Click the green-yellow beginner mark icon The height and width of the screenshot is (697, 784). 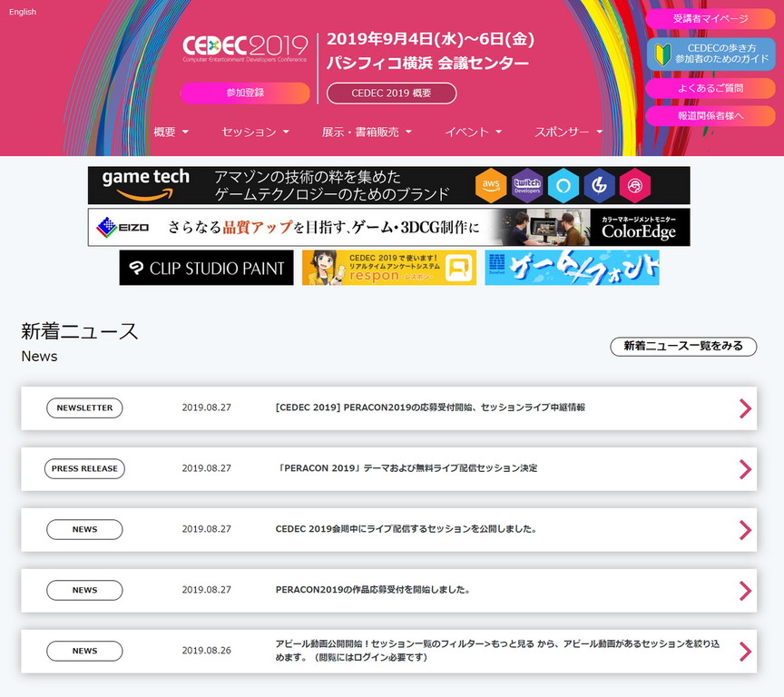coord(662,54)
